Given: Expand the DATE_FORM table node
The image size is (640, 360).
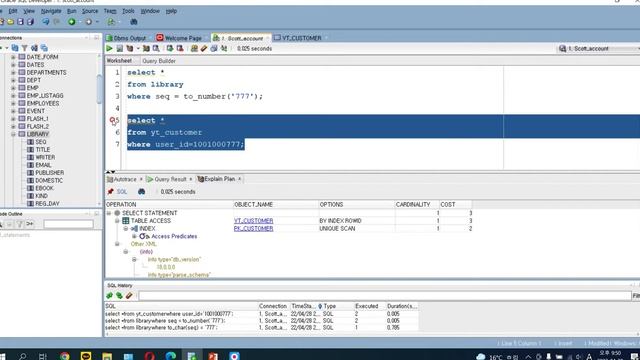Looking at the screenshot, I should click(x=13, y=57).
